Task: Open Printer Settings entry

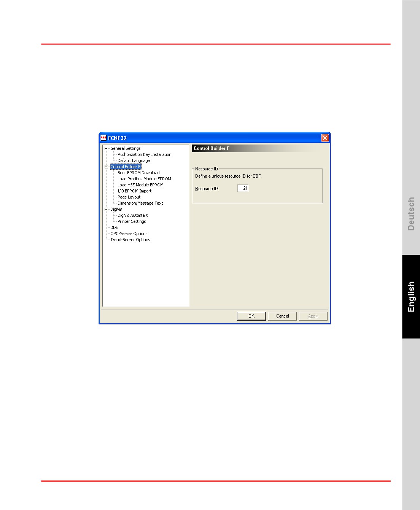Action: (132, 222)
